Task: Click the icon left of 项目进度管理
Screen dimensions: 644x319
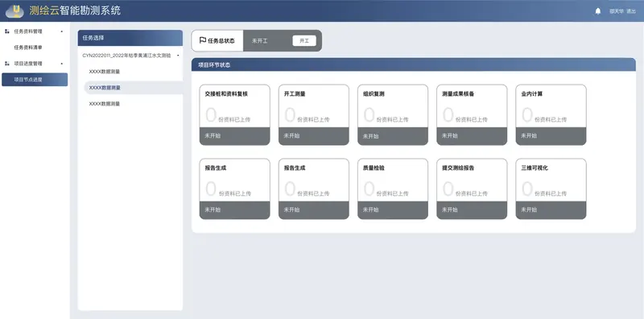Action: [7, 64]
